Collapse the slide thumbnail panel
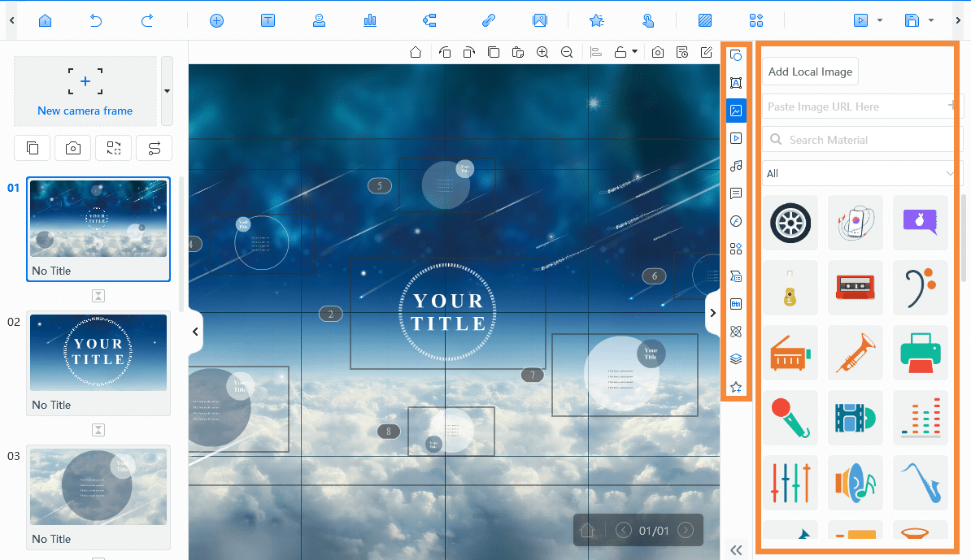 (x=195, y=332)
